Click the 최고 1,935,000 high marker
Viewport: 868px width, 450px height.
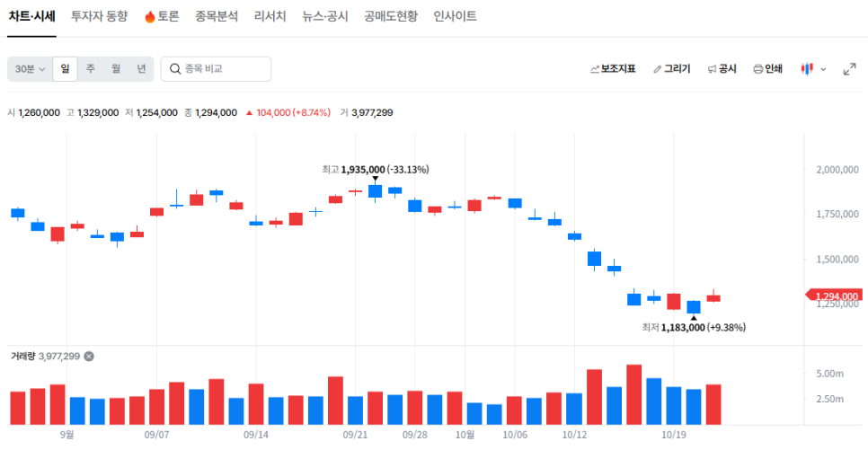point(376,170)
